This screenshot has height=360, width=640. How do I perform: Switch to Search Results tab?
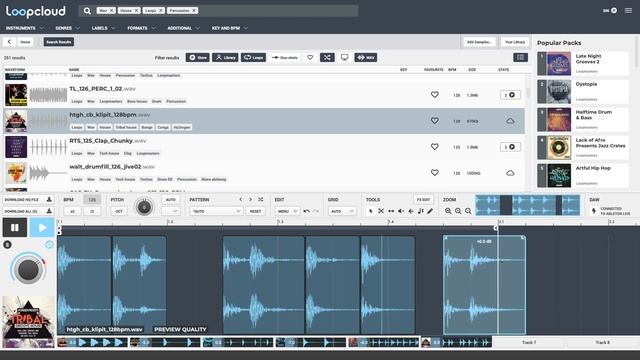pyautogui.click(x=58, y=42)
